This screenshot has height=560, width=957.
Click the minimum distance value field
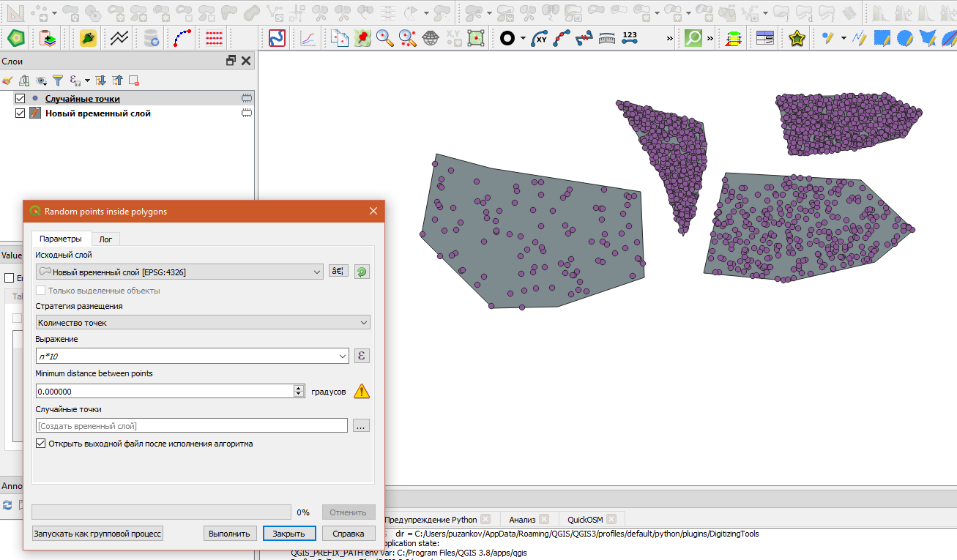click(x=164, y=392)
